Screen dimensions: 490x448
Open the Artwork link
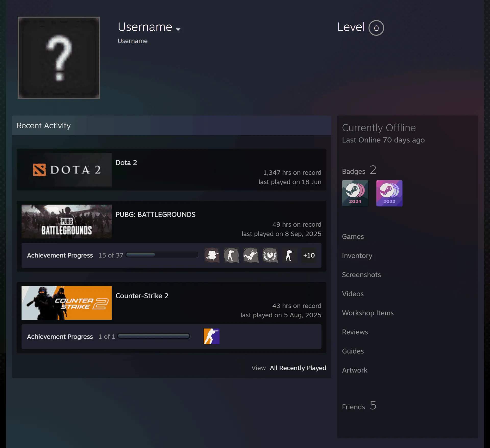pyautogui.click(x=354, y=370)
